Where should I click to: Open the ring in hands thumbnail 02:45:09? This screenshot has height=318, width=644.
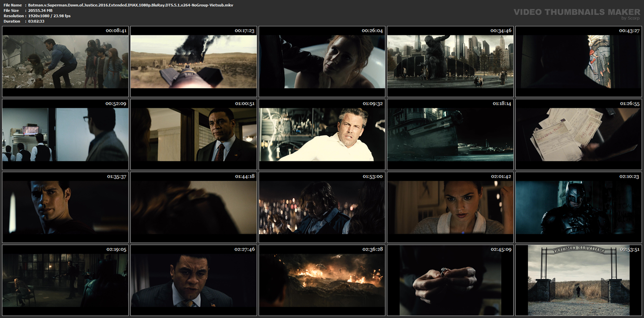[450, 280]
